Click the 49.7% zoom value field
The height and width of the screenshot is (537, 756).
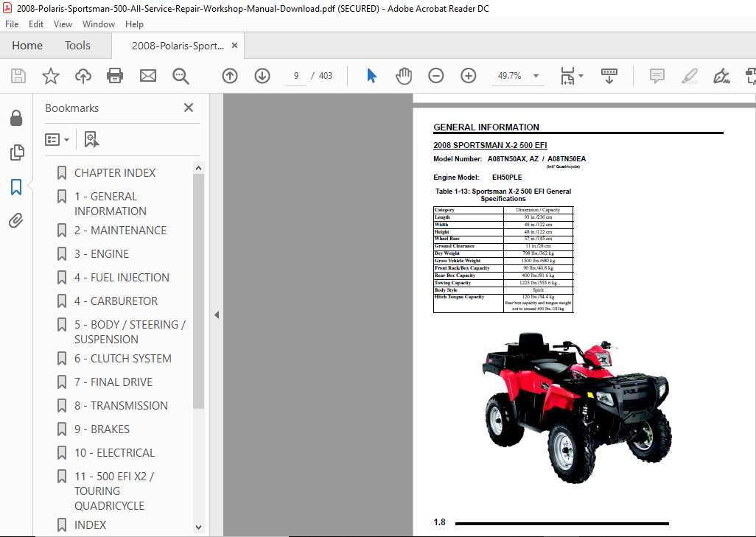click(x=510, y=76)
